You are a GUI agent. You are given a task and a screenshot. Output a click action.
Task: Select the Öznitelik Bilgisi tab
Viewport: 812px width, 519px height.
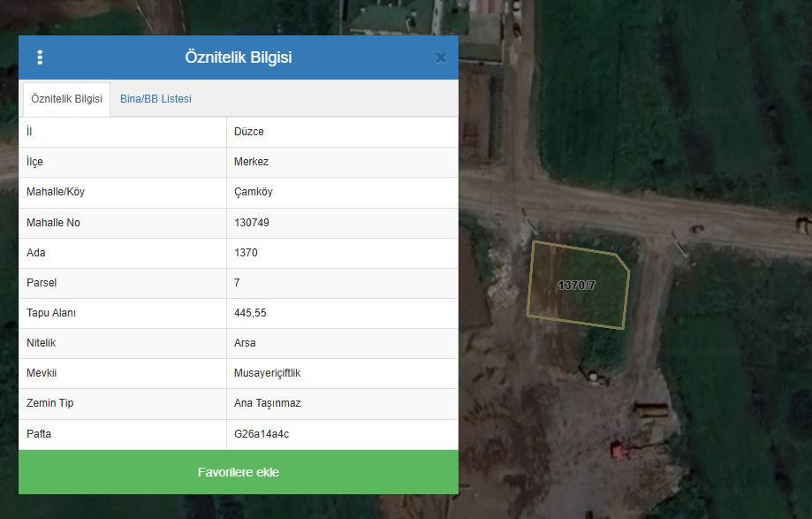[x=66, y=99]
